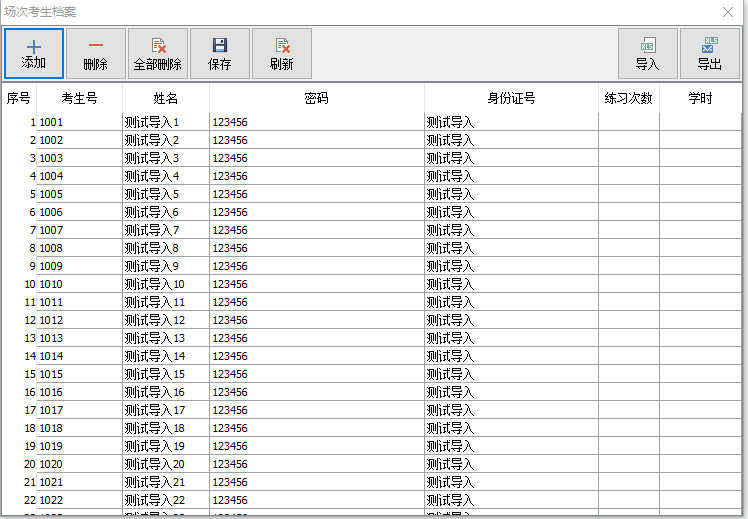
Task: Click the 导入 (import XLS) button
Action: 648,53
